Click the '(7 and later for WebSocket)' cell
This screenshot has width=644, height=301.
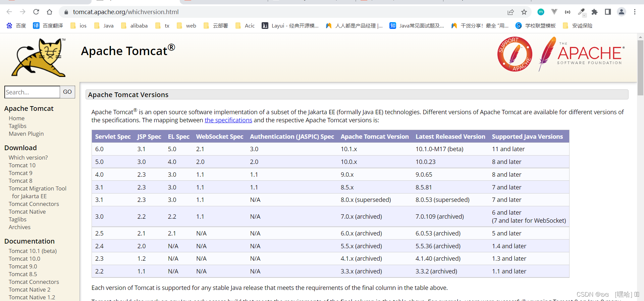click(529, 220)
